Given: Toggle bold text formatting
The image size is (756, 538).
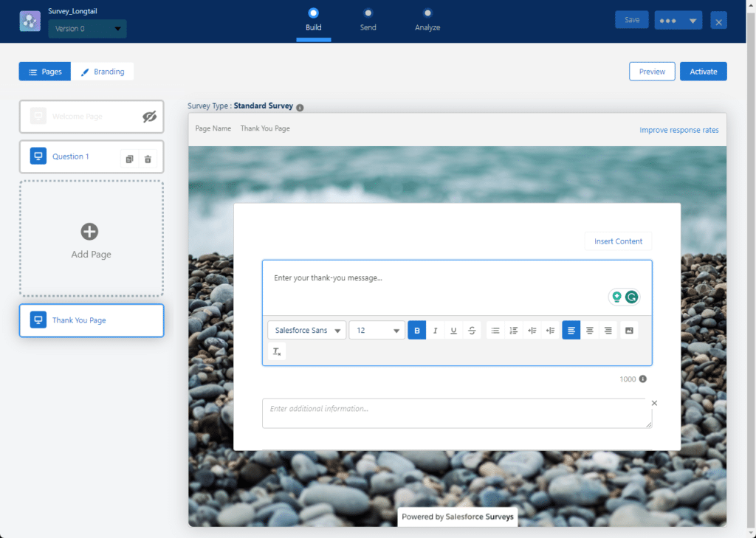Looking at the screenshot, I should pos(417,331).
